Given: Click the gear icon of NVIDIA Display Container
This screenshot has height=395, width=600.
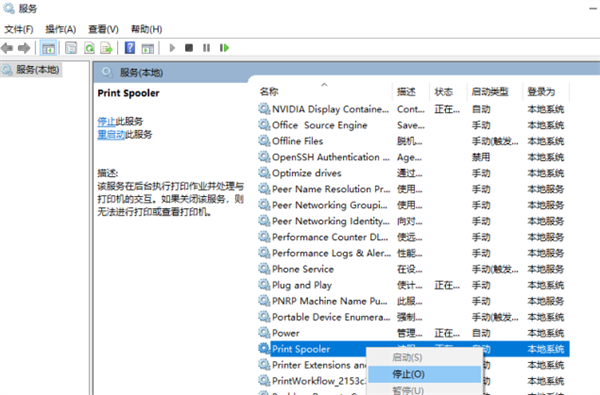Looking at the screenshot, I should (x=264, y=109).
